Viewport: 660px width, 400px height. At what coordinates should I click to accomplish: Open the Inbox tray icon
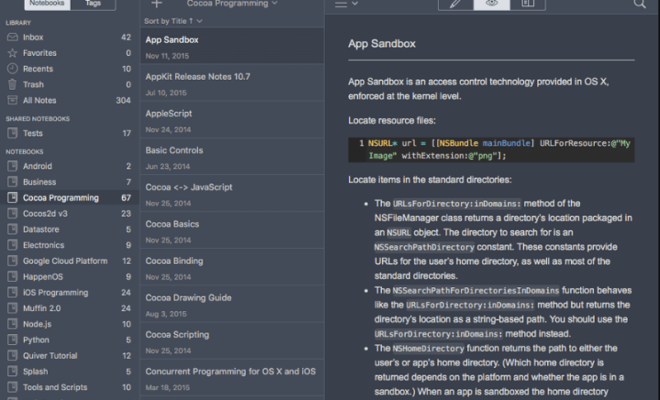point(13,37)
